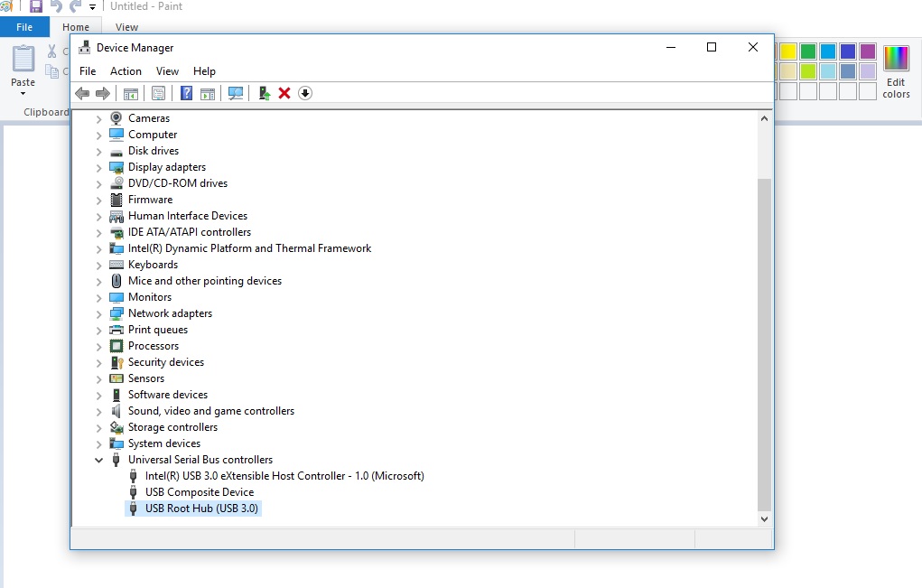922x588 pixels.
Task: Expand the System devices node chevron
Action: click(98, 444)
